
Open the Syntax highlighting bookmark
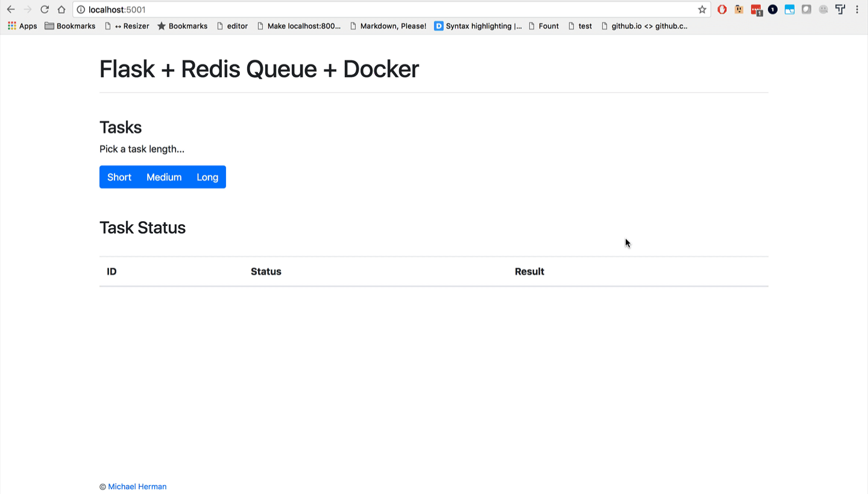pos(478,26)
